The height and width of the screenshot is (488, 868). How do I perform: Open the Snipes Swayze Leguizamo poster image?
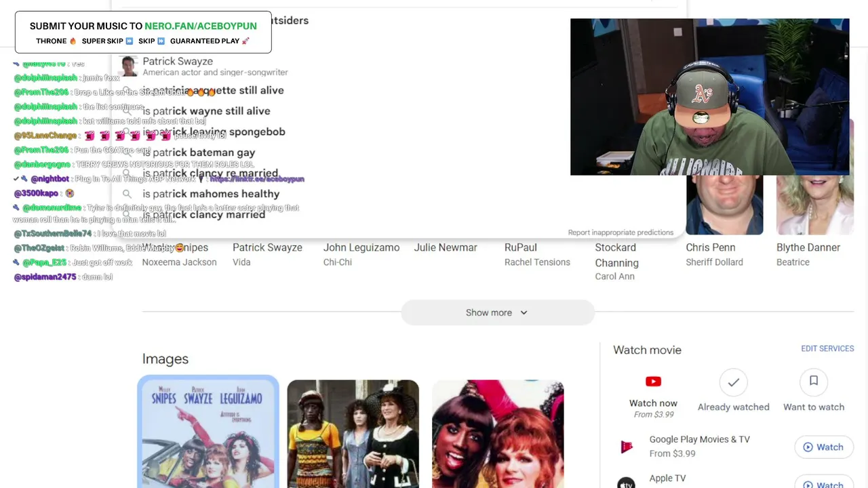(208, 432)
